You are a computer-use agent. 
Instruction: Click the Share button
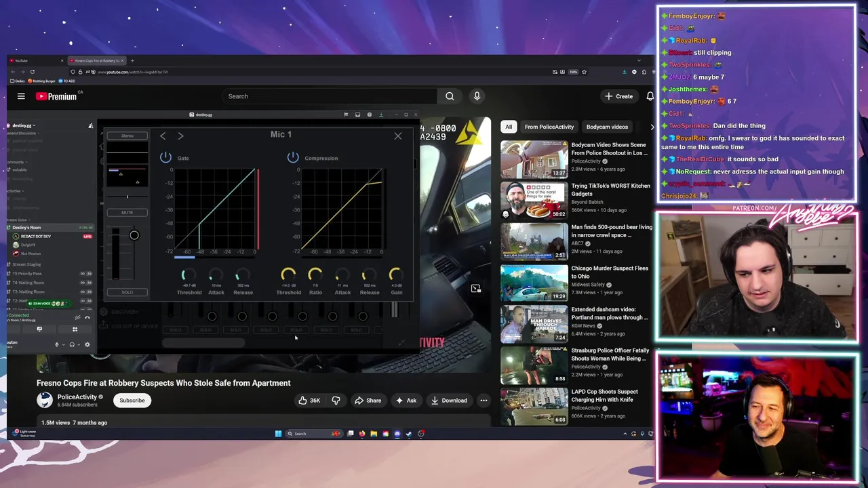[368, 401]
